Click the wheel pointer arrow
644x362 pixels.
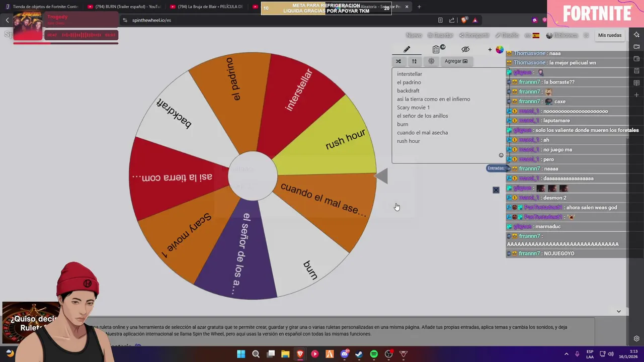click(x=381, y=176)
